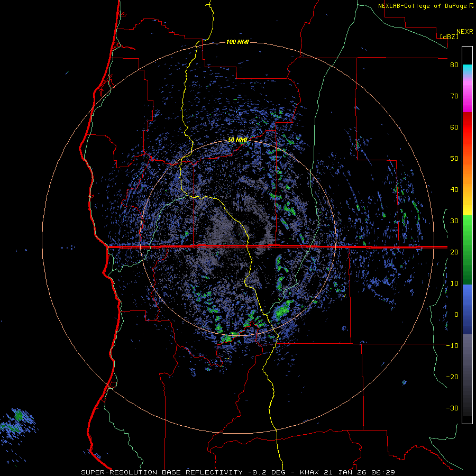Screen dimensions: 476x476
Task: Click the -10 value on the dBZ scale
Action: point(452,346)
